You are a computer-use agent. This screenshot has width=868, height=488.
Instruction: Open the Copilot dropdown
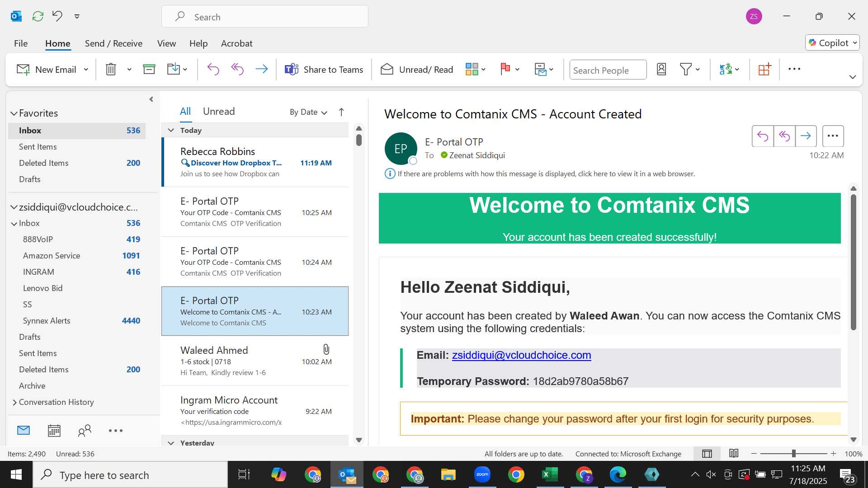832,43
